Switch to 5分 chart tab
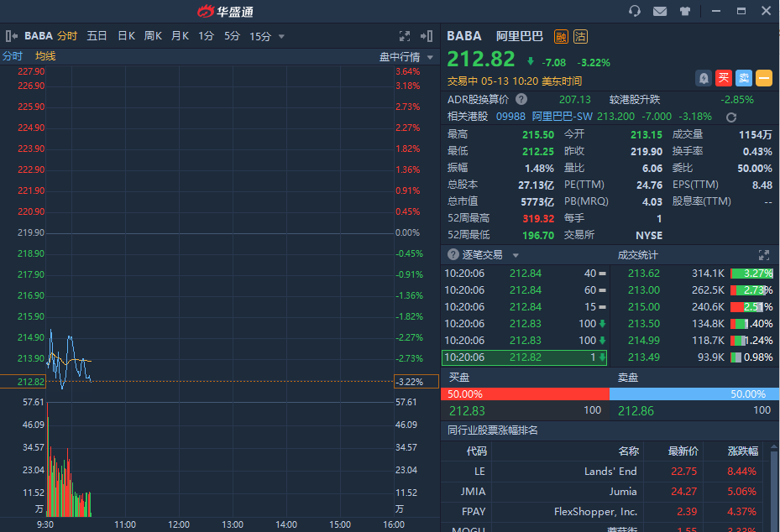Viewport: 780px width, 532px height. click(x=232, y=36)
